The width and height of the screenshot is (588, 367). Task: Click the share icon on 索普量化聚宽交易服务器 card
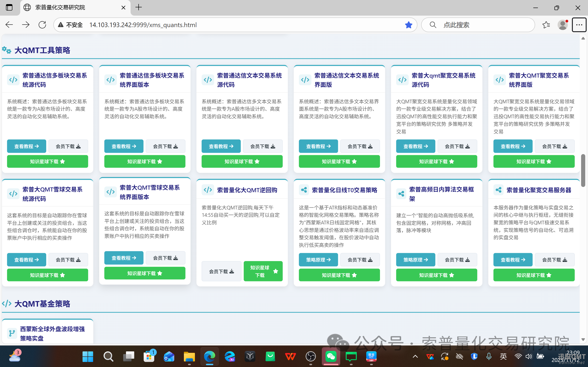498,190
